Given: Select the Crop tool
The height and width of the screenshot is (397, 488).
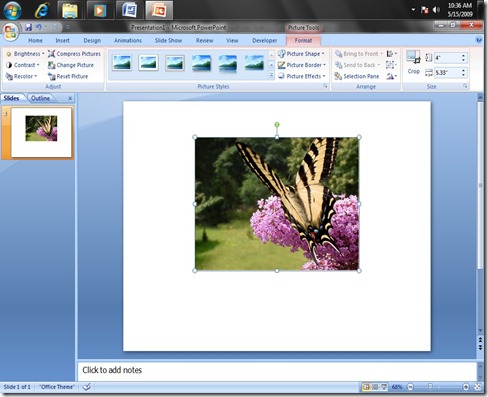Looking at the screenshot, I should click(x=413, y=62).
